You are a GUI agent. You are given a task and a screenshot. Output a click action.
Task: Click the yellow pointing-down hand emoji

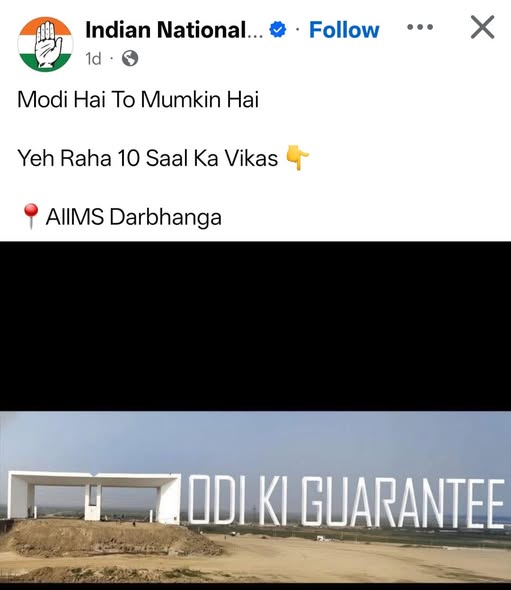tap(297, 158)
